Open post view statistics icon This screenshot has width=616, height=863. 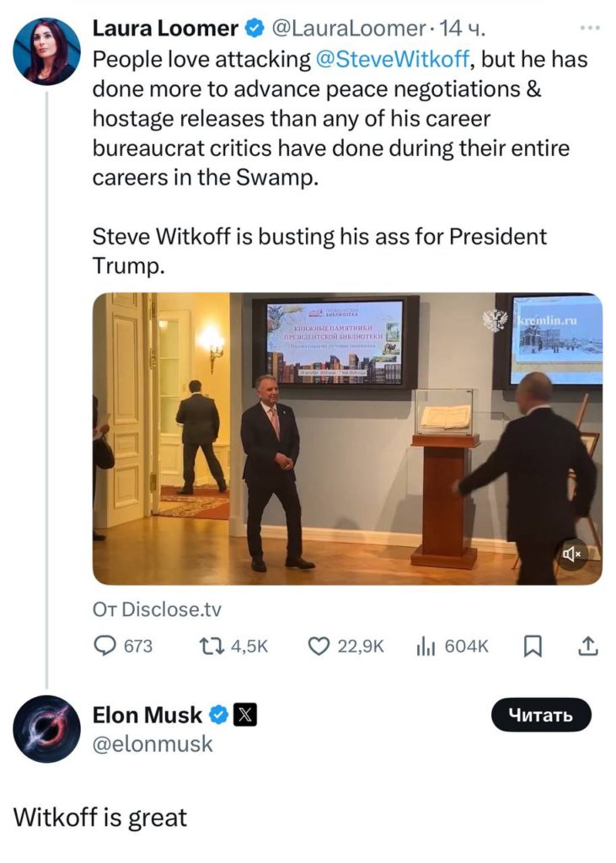pos(423,646)
